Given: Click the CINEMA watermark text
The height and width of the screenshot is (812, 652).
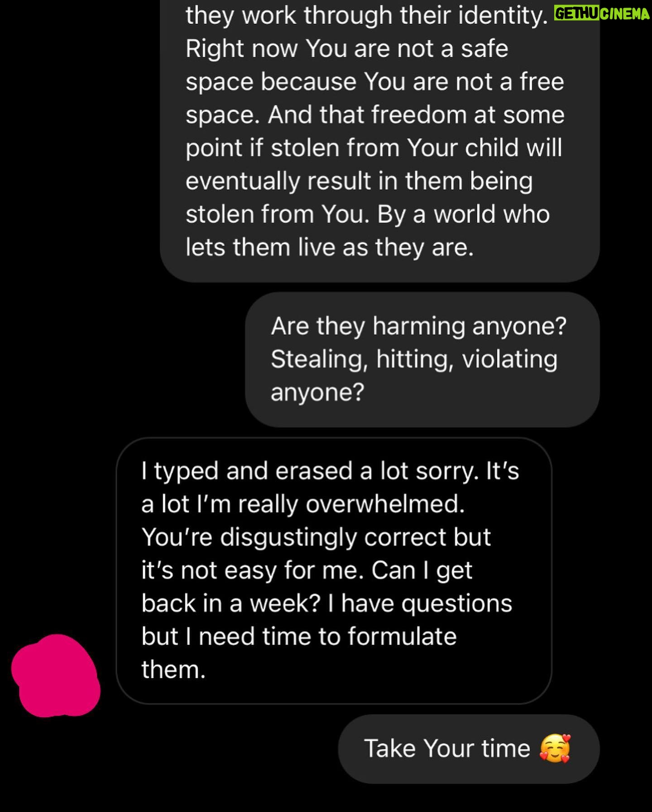Looking at the screenshot, I should [626, 14].
